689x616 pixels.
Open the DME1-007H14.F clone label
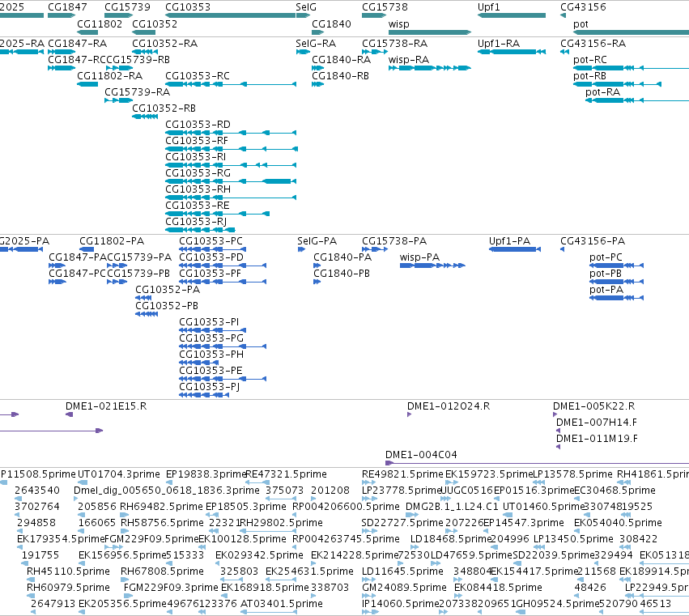pyautogui.click(x=597, y=423)
